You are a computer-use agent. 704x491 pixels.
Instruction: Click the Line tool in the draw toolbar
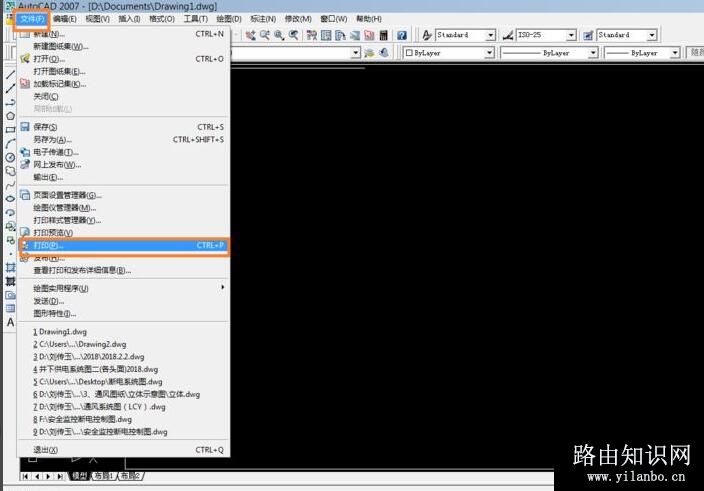[10, 75]
